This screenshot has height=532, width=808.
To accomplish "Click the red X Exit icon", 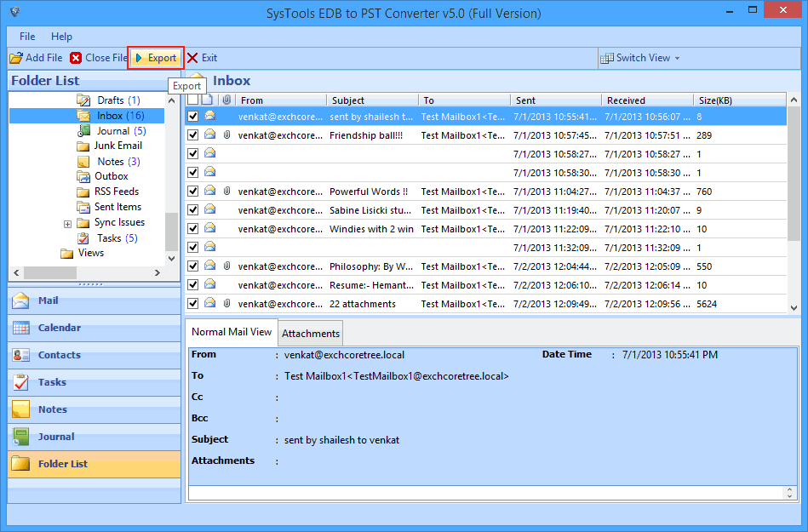I will tap(192, 58).
